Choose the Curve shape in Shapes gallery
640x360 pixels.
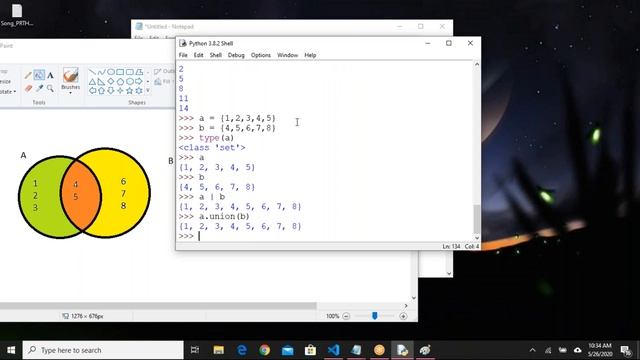[101, 72]
